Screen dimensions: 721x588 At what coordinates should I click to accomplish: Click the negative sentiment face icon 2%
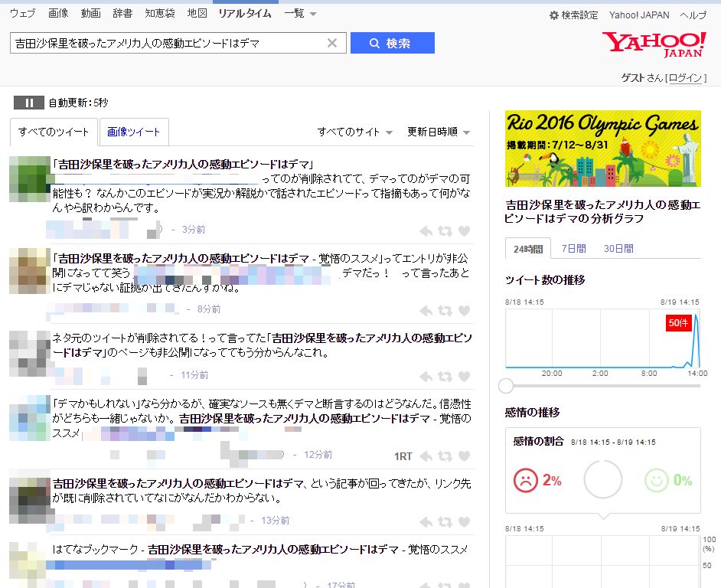(x=526, y=480)
